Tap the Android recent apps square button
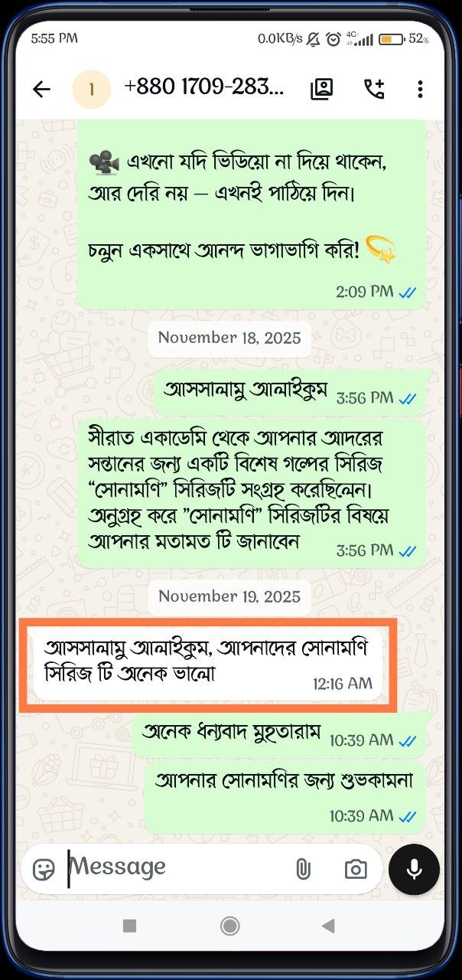Image resolution: width=462 pixels, height=980 pixels. 130,926
